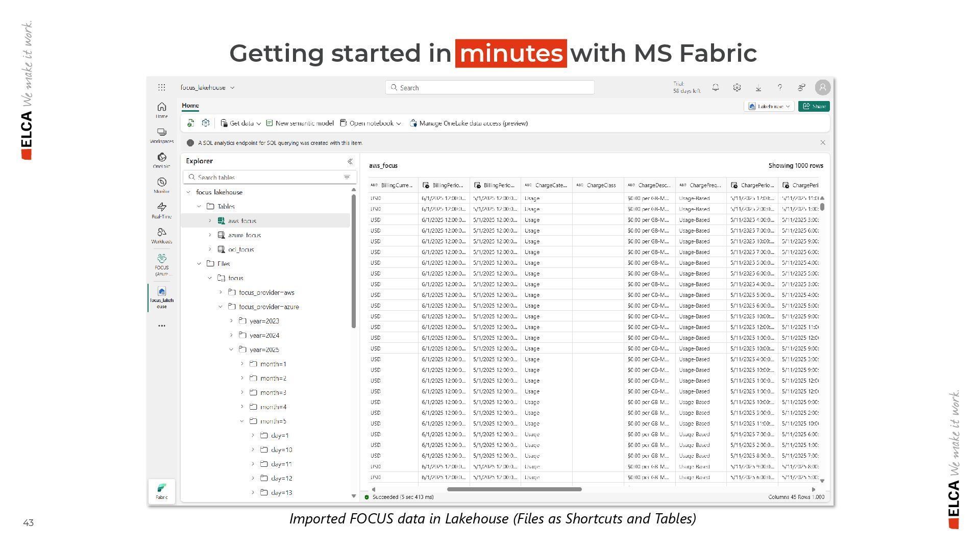
Task: Click the app launcher grid icon
Action: click(162, 88)
